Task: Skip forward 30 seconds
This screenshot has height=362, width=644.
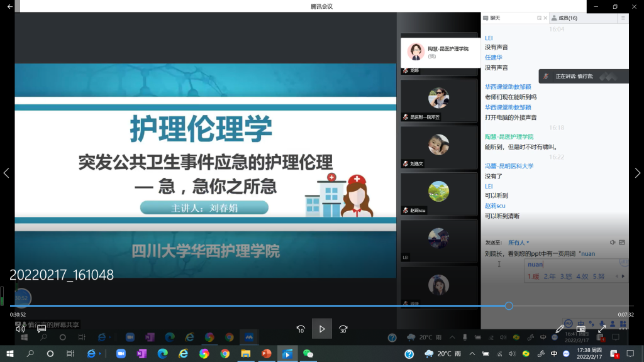Action: pos(343,329)
